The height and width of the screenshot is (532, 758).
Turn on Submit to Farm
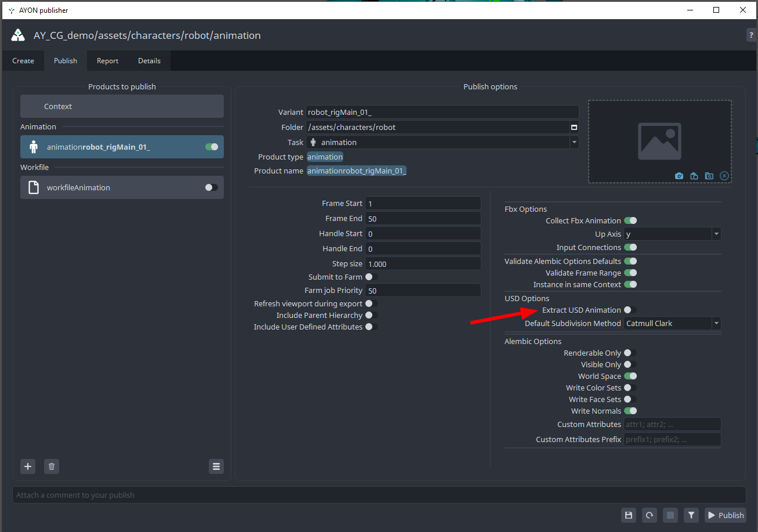pos(371,277)
